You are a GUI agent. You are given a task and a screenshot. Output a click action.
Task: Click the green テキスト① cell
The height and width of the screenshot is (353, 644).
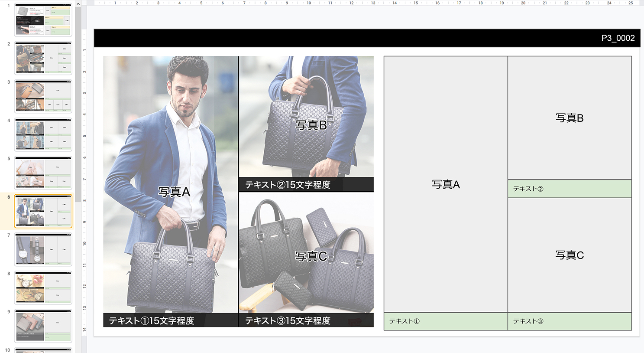pos(446,321)
